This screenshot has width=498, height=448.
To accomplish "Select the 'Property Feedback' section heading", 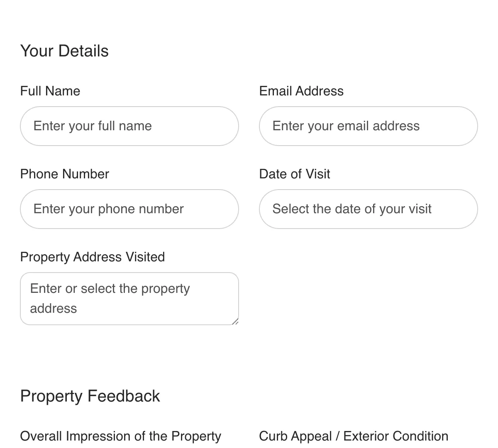I will tap(90, 396).
